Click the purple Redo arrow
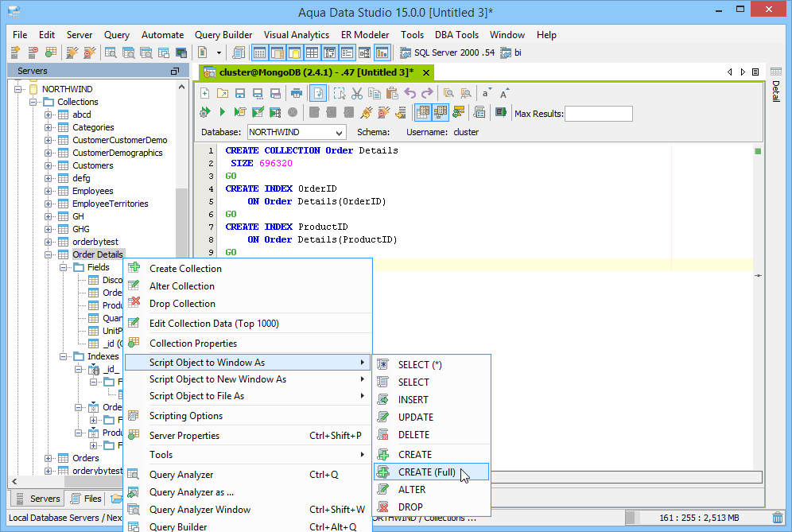 point(427,93)
